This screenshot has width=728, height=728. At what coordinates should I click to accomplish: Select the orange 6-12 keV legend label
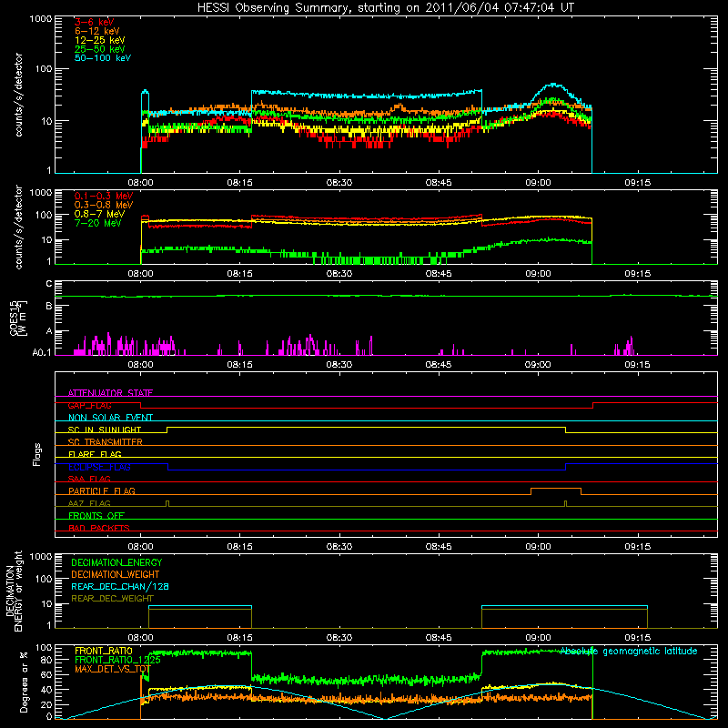click(x=96, y=31)
